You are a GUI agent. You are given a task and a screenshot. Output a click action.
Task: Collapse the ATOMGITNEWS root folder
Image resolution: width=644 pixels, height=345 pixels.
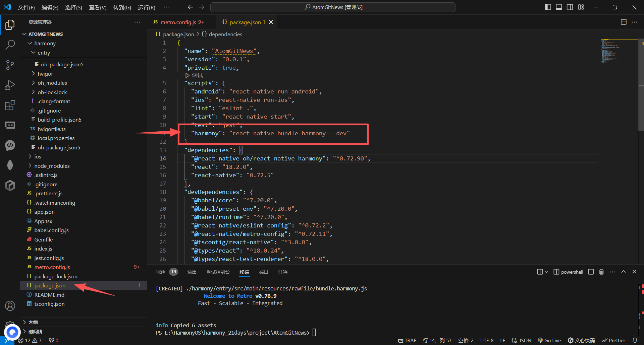(x=84, y=34)
